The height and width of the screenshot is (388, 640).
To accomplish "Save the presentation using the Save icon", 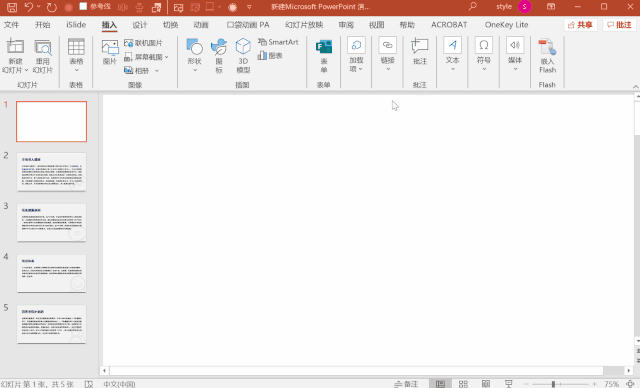I will (x=12, y=7).
